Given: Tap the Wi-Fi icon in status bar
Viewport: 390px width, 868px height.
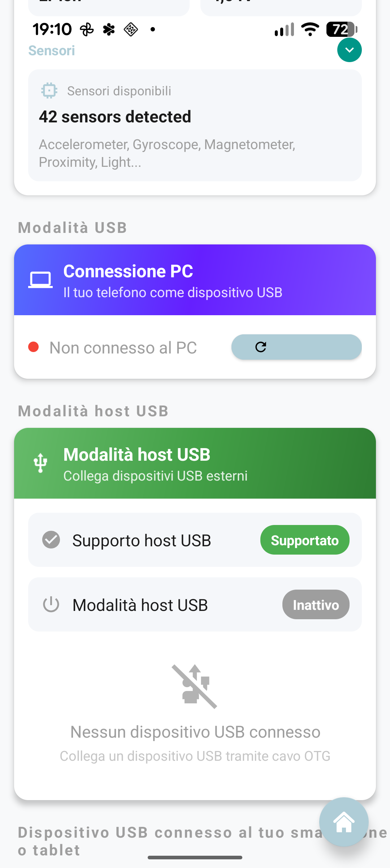Looking at the screenshot, I should point(310,29).
